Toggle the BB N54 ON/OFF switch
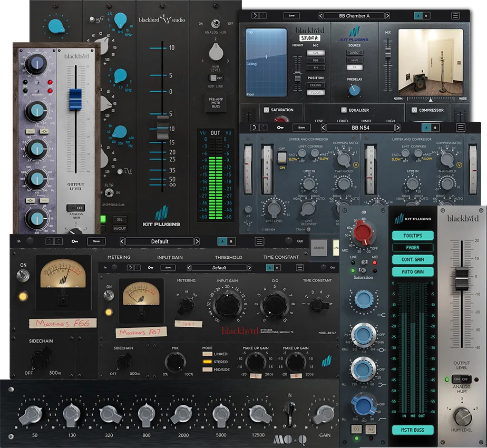Image resolution: width=487 pixels, height=448 pixels. point(282,158)
